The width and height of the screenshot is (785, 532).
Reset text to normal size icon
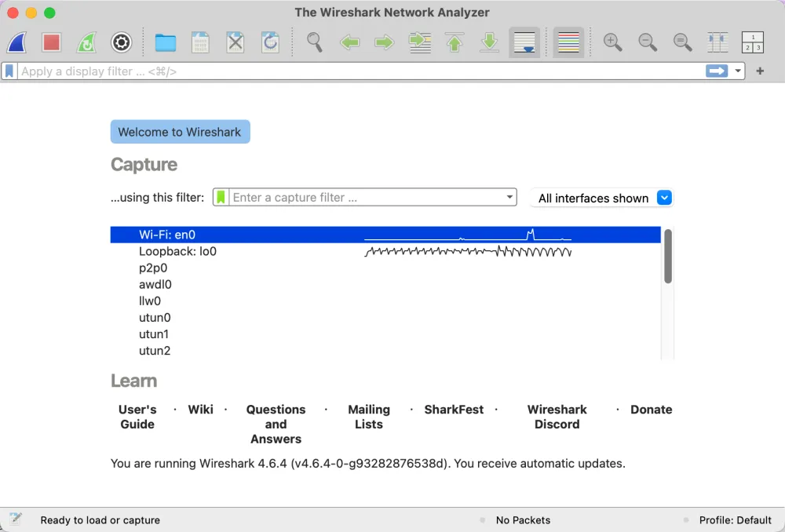click(682, 42)
